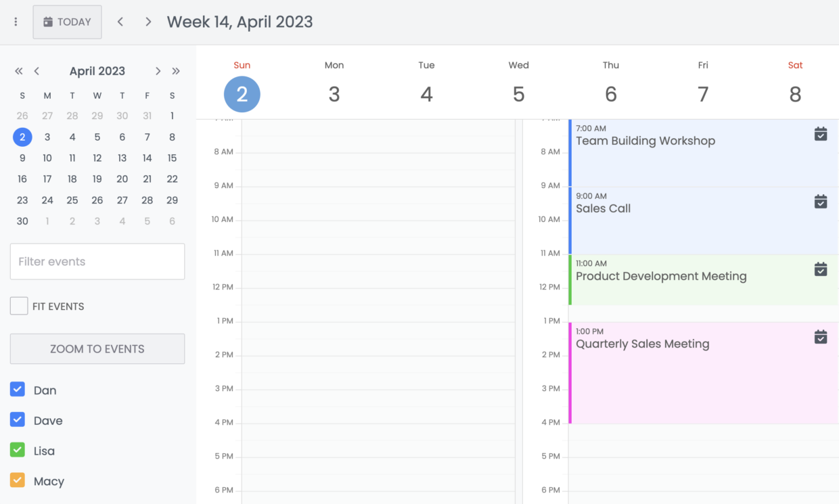Go to next week with right chevron
The height and width of the screenshot is (504, 839).
point(148,22)
